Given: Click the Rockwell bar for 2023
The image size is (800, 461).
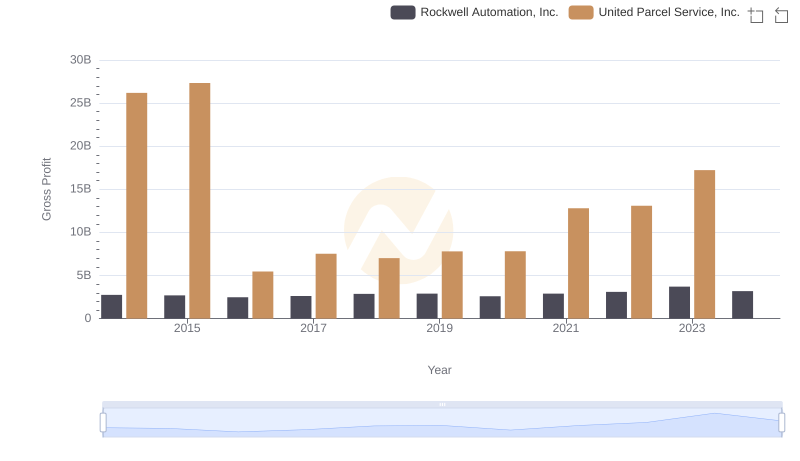Looking at the screenshot, I should [x=680, y=303].
